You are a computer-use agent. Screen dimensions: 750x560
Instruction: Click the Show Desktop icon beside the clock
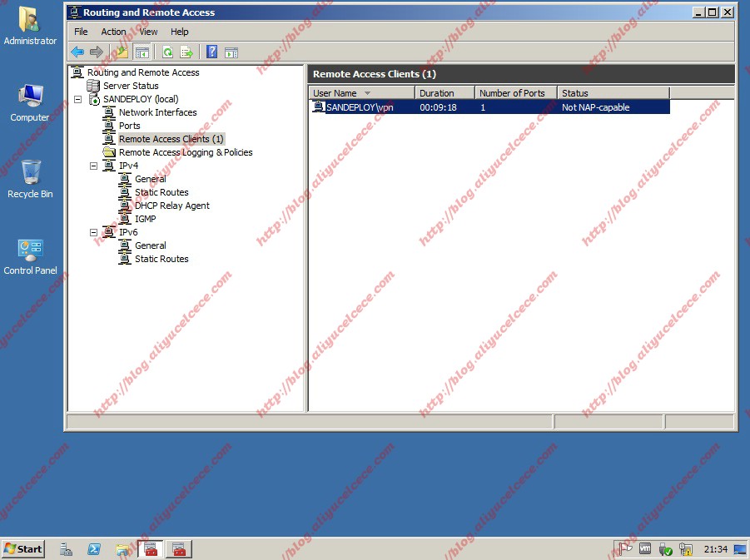pos(739,549)
